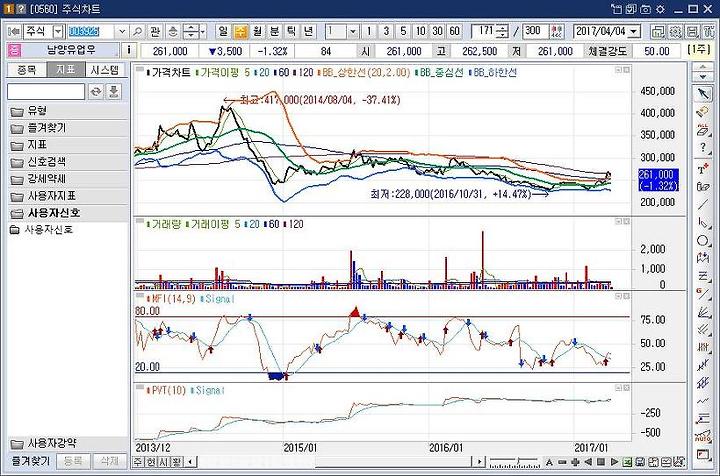Select the fan lines drawing tool
This screenshot has height=476, width=720.
point(703,312)
